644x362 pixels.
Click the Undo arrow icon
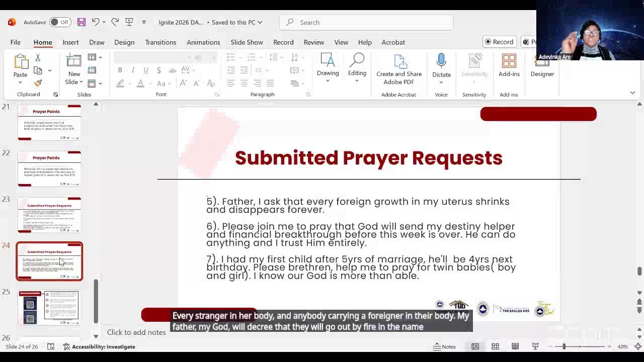[x=96, y=22]
